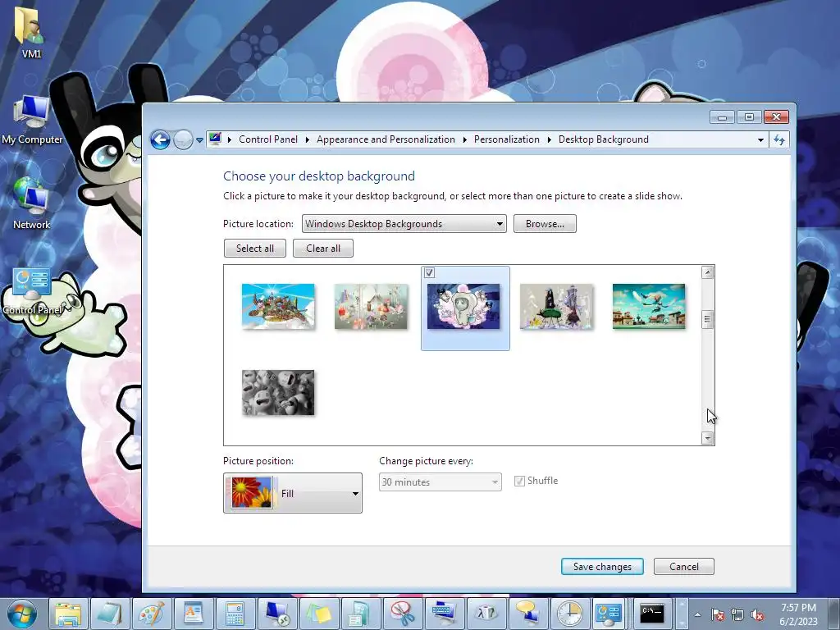The height and width of the screenshot is (630, 840).
Task: Click the active Control Panel taskbar button
Action: pos(609,614)
